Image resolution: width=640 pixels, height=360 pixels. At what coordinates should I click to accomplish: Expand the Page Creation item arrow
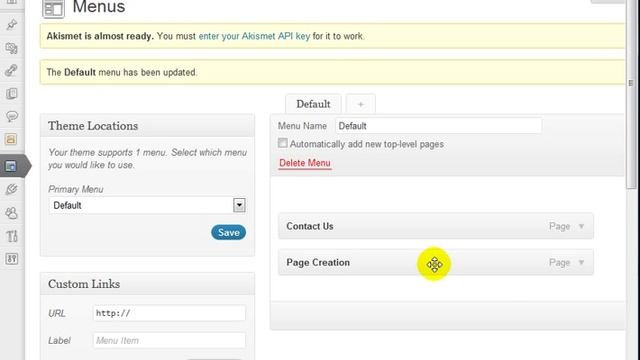click(581, 262)
